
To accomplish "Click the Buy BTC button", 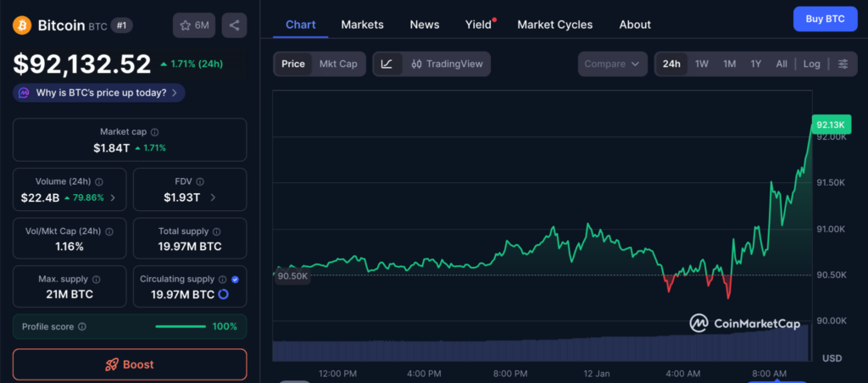I will click(x=824, y=19).
